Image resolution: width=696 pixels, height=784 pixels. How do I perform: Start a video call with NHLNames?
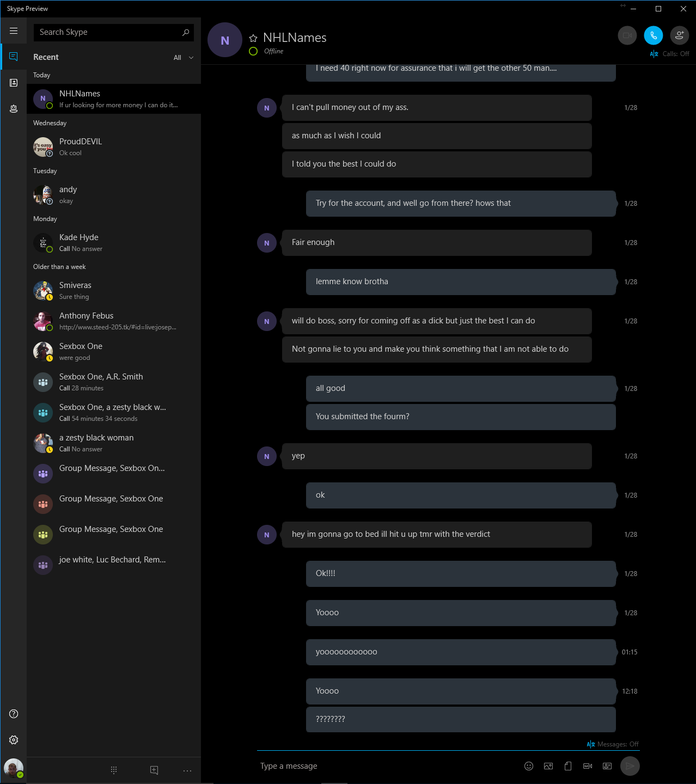coord(627,35)
